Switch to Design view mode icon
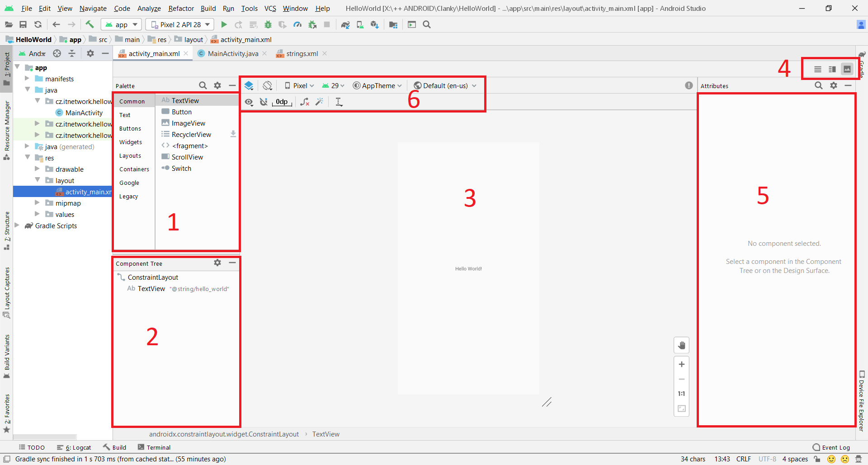868x465 pixels. [x=846, y=69]
